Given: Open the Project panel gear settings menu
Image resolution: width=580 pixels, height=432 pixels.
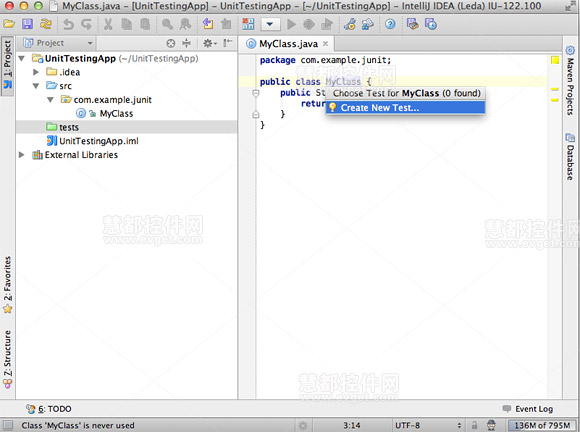Looking at the screenshot, I should tap(209, 43).
